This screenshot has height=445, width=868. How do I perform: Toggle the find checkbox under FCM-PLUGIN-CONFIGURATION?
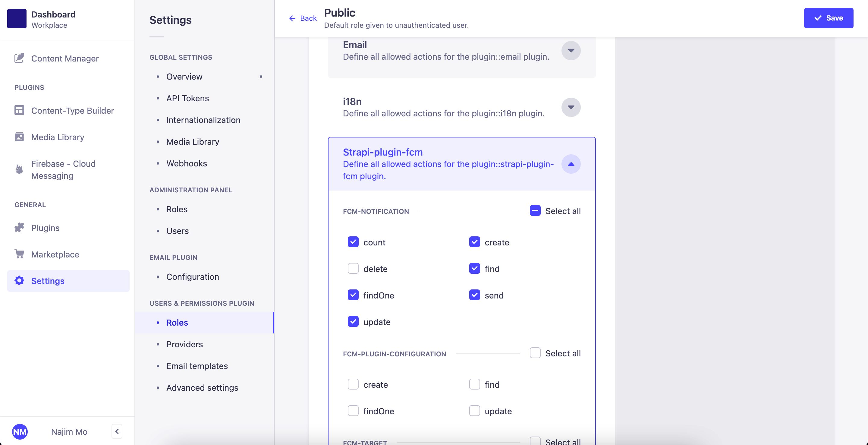coord(475,384)
